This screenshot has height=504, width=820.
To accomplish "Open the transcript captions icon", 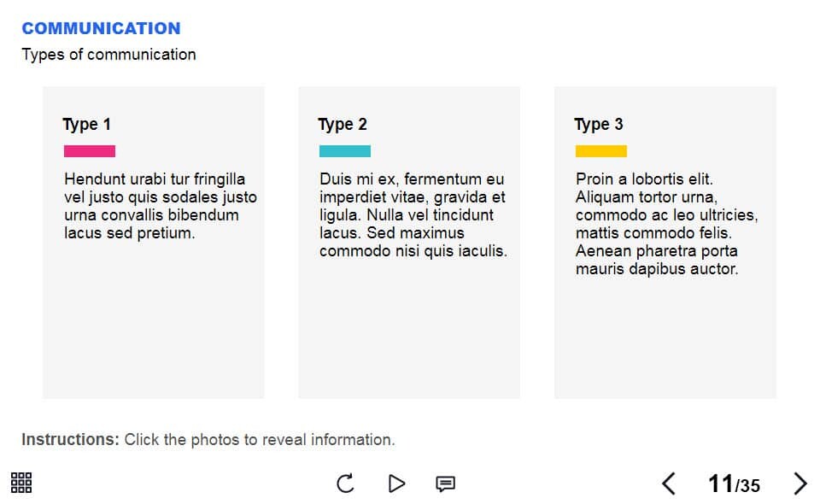I will tap(445, 484).
